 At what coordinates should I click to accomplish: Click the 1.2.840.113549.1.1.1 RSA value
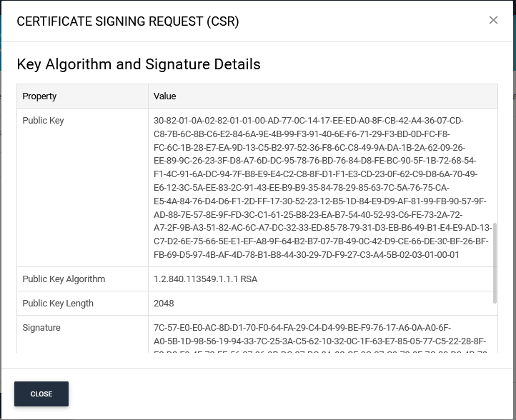tap(205, 279)
